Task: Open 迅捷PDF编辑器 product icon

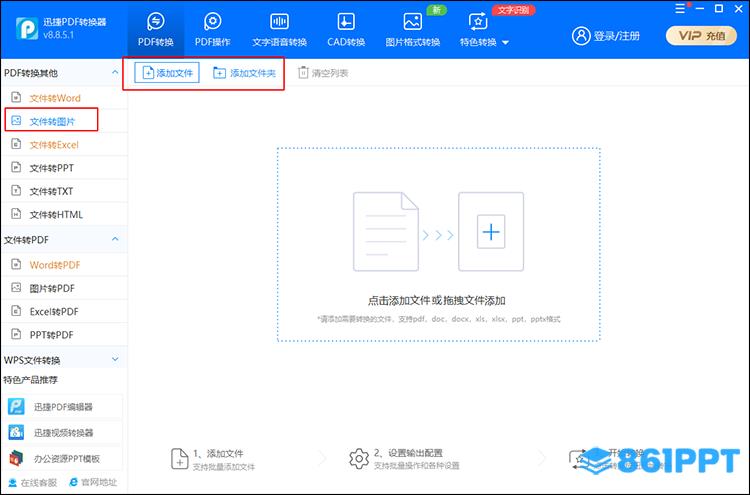Action: pos(17,406)
